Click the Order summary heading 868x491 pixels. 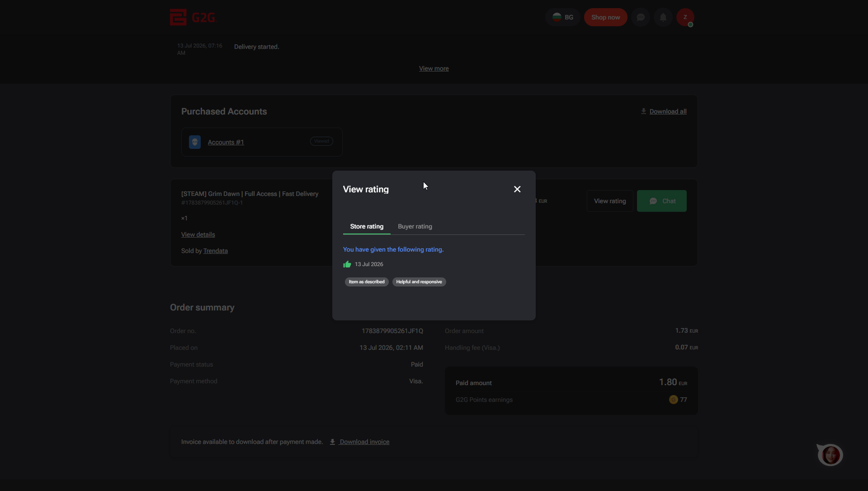(x=202, y=307)
